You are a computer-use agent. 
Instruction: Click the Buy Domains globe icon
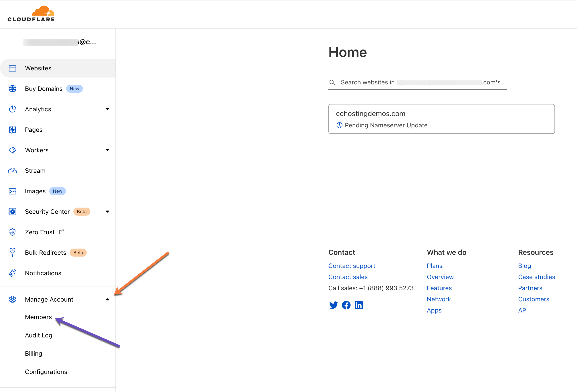12,89
